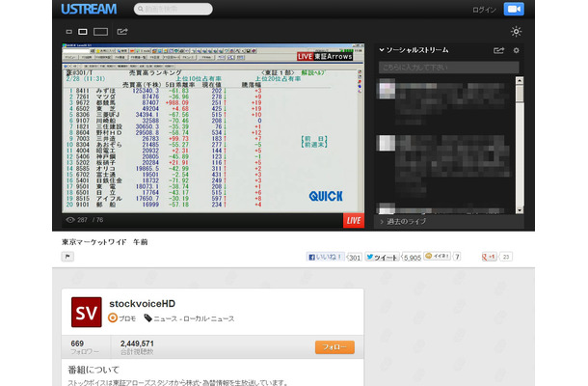588x386 pixels.
Task: Click the blue broadcast camera button
Action: pos(514,9)
